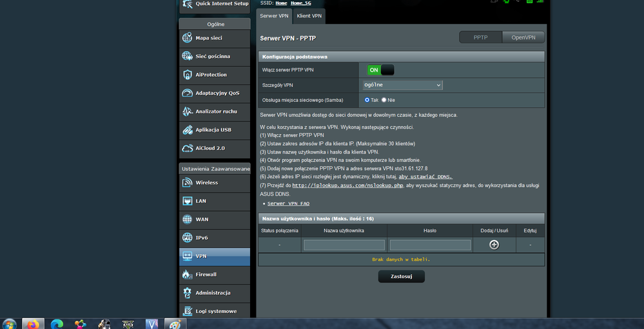Switch to the Klient VPN tab
Viewport: 644px width, 329px height.
click(309, 15)
